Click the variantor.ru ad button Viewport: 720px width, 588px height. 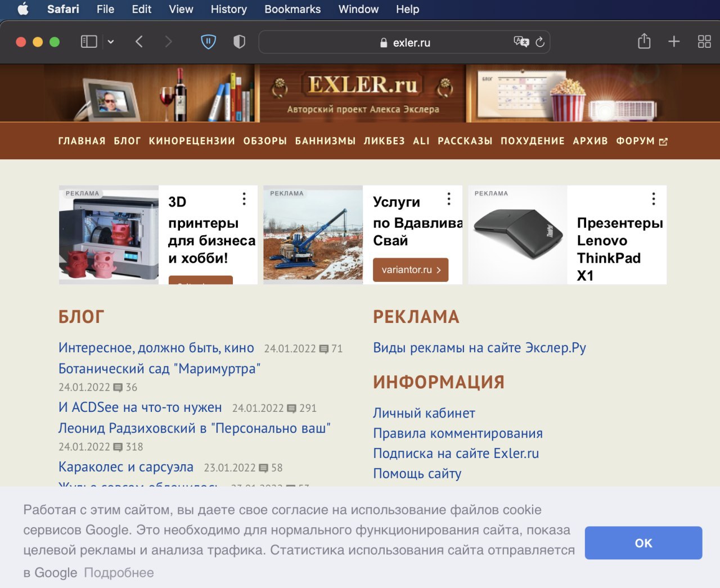tap(411, 270)
